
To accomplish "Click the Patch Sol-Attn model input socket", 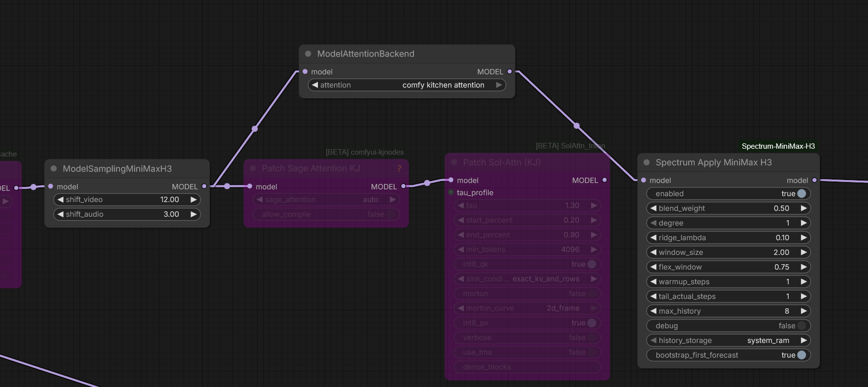I will pyautogui.click(x=451, y=180).
